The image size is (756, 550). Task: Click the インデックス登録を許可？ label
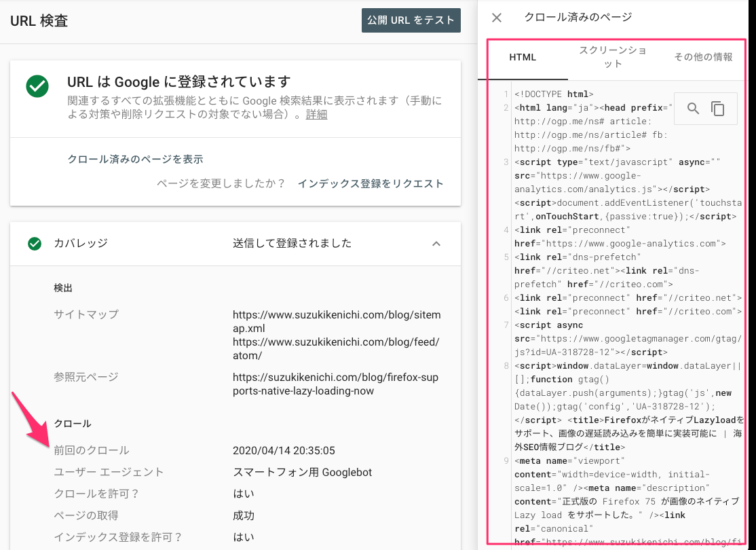click(118, 537)
